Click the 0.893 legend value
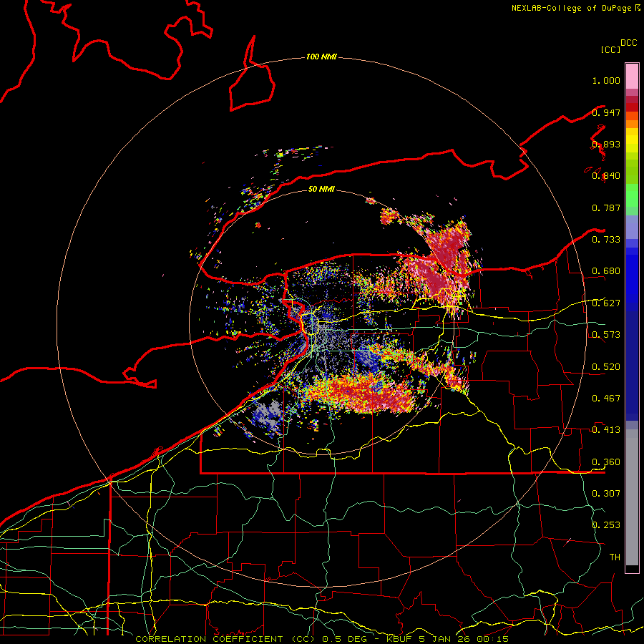The height and width of the screenshot is (644, 644). (606, 144)
